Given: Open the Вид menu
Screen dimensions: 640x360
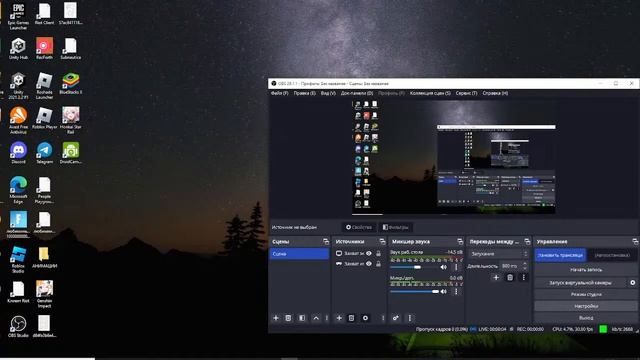Looking at the screenshot, I should point(328,93).
